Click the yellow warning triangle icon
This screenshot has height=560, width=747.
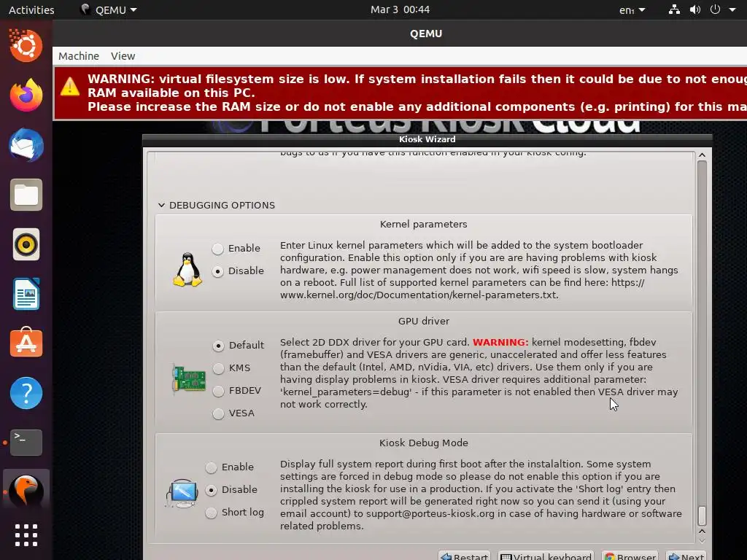click(x=70, y=87)
